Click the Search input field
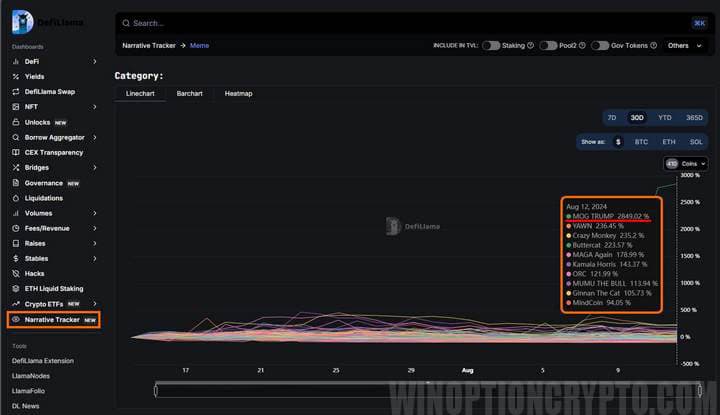This screenshot has height=415, width=720. (400, 22)
